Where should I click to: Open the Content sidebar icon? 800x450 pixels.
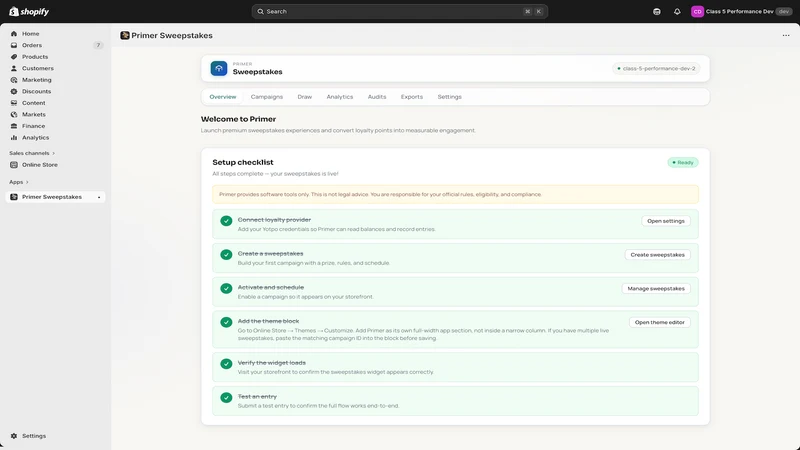click(x=14, y=103)
